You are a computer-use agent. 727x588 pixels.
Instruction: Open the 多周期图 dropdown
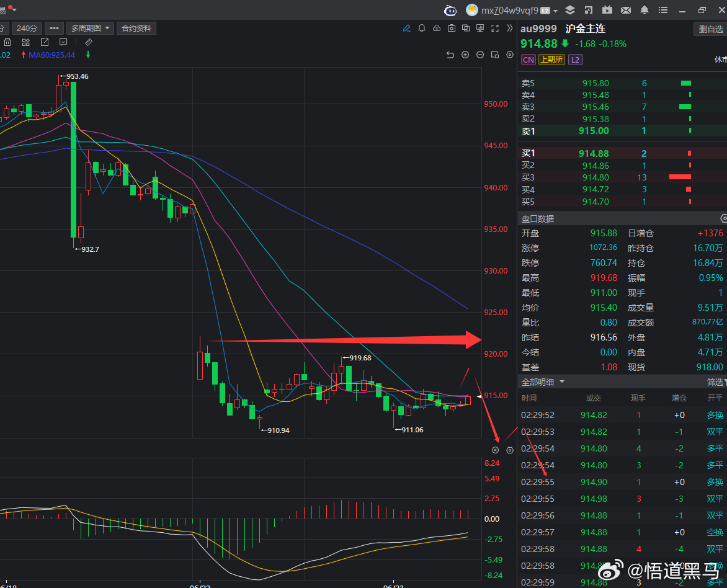point(90,29)
